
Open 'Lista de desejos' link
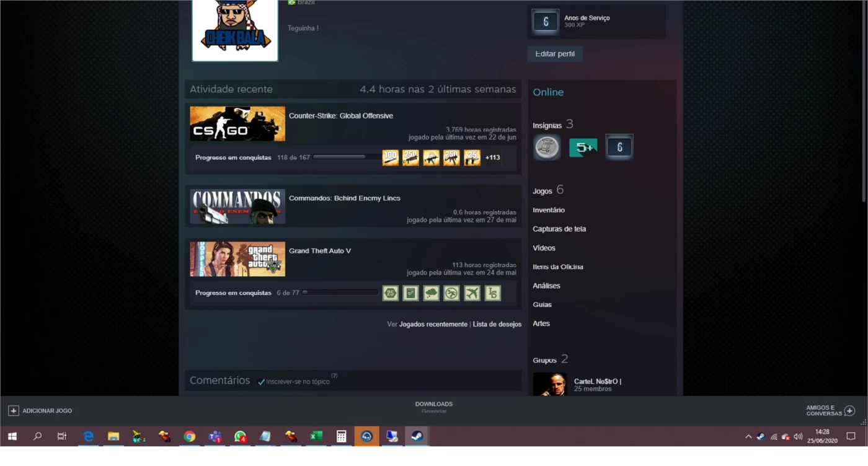pyautogui.click(x=497, y=324)
